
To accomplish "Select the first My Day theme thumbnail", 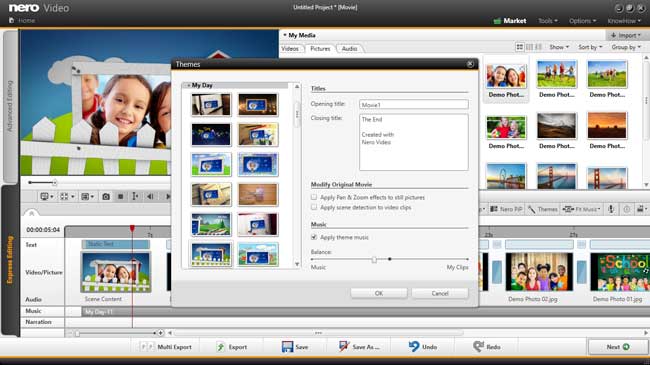I will click(x=211, y=105).
